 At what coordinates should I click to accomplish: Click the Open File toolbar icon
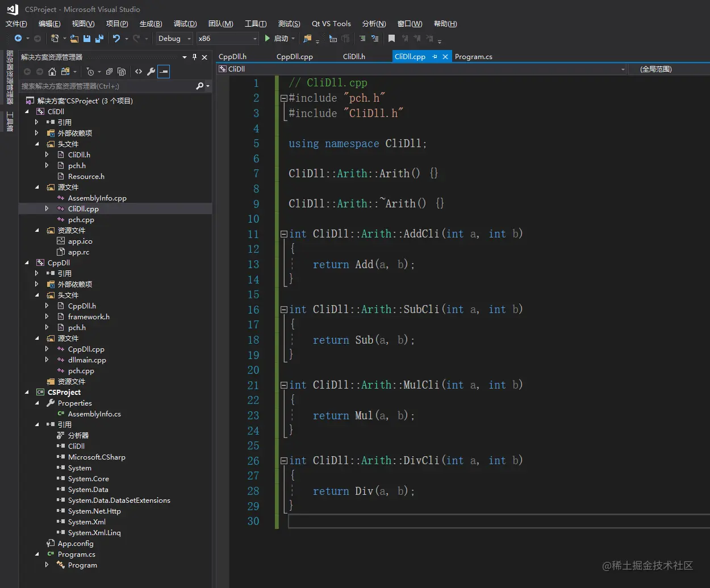(x=74, y=39)
